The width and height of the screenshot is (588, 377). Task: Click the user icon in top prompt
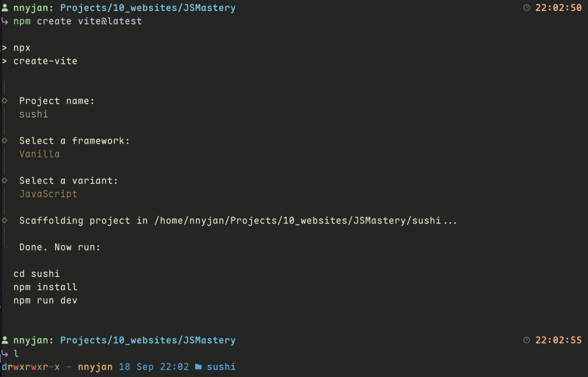pos(5,8)
